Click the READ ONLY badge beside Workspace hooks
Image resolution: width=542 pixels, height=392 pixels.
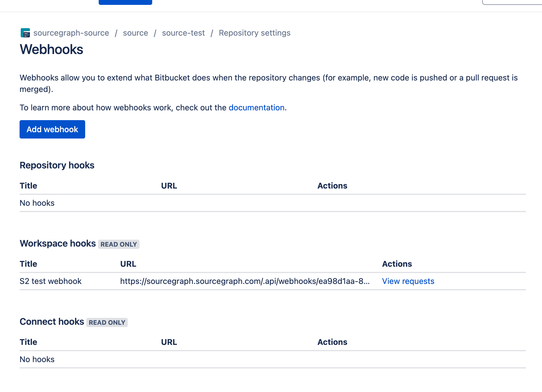[119, 244]
